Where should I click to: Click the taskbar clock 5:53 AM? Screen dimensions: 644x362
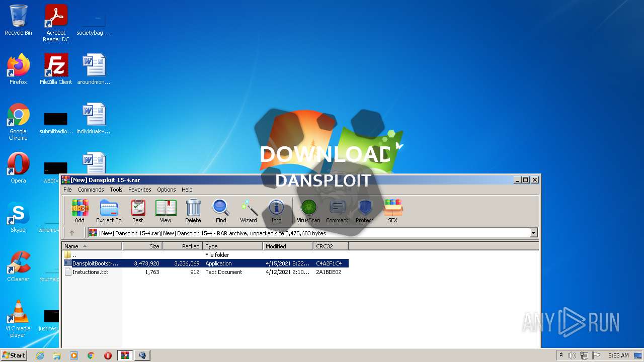click(618, 355)
